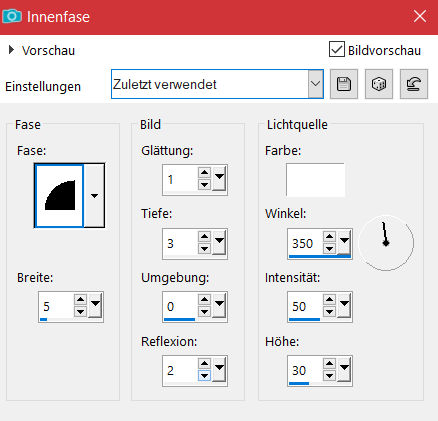Click the Fase bevel shape thumbnail
Viewport: 438px width, 421px height.
pos(59,196)
